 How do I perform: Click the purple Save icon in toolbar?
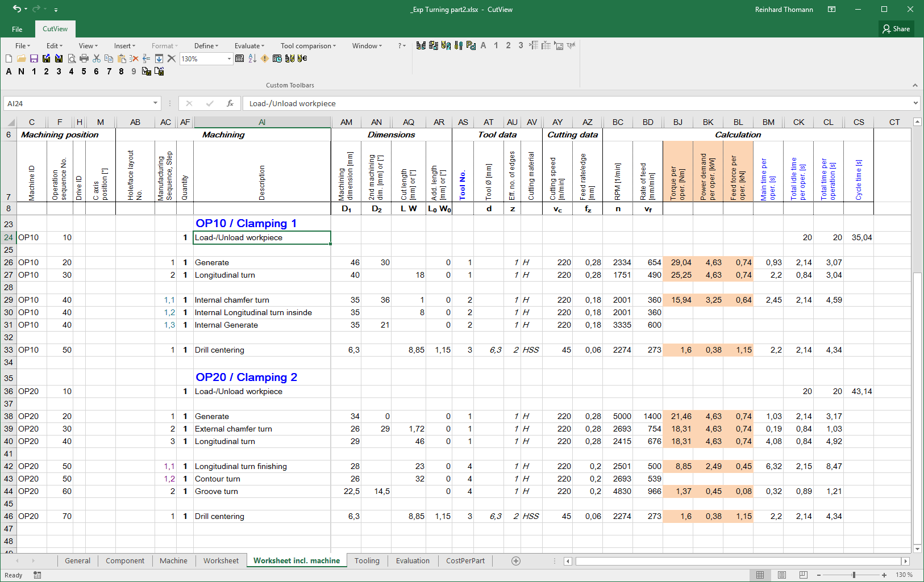point(34,58)
